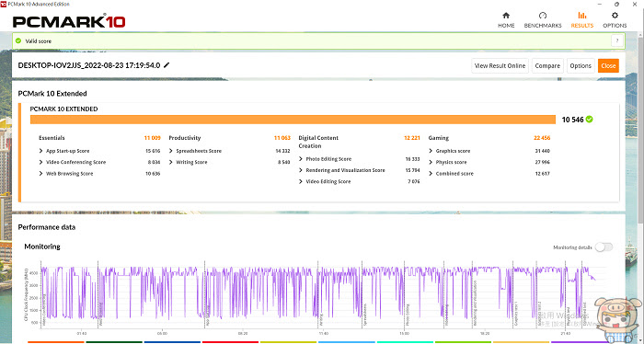The image size is (644, 344).
Task: Click the green Valid score checkmark icon
Action: pyautogui.click(x=18, y=40)
